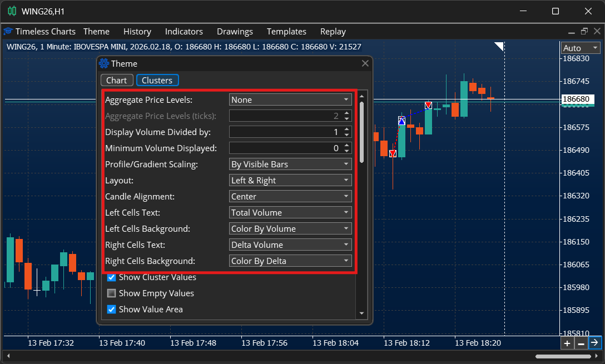Open the History menu
Image resolution: width=605 pixels, height=364 pixels.
pyautogui.click(x=137, y=31)
